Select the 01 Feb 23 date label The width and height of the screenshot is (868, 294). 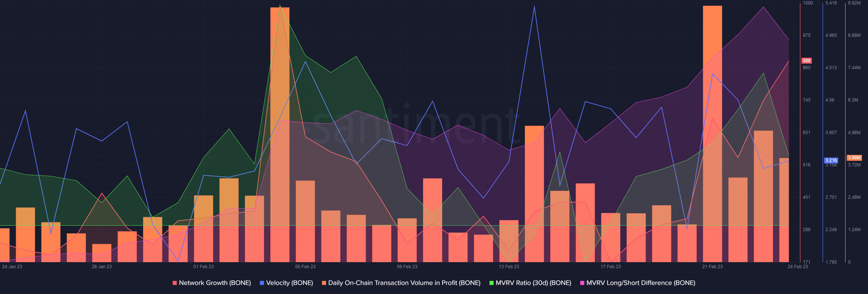[x=203, y=267]
